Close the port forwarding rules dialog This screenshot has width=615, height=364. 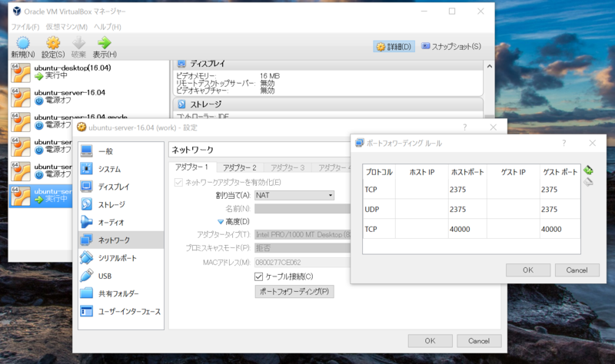[592, 143]
